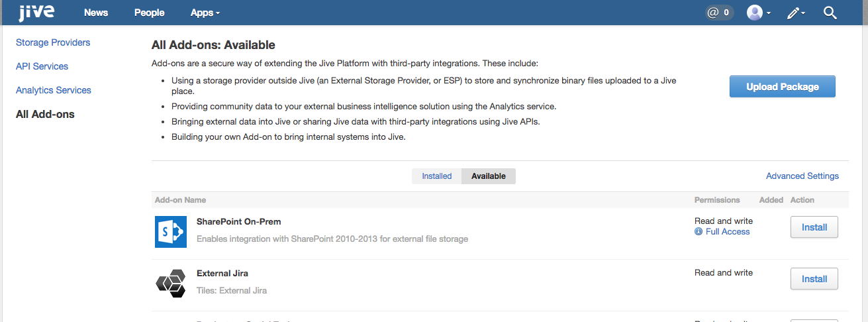
Task: Expand the Apps dropdown menu
Action: [205, 13]
